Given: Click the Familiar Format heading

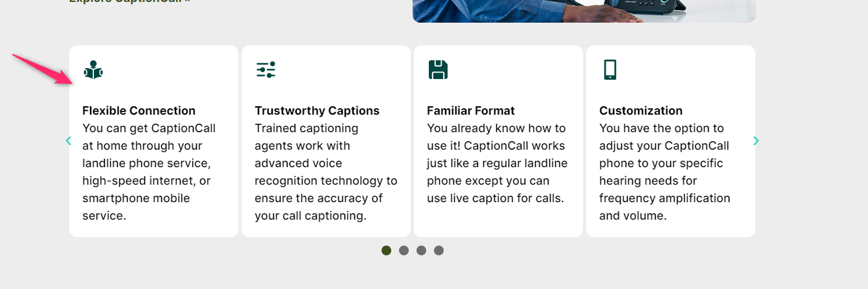Looking at the screenshot, I should pos(471,111).
